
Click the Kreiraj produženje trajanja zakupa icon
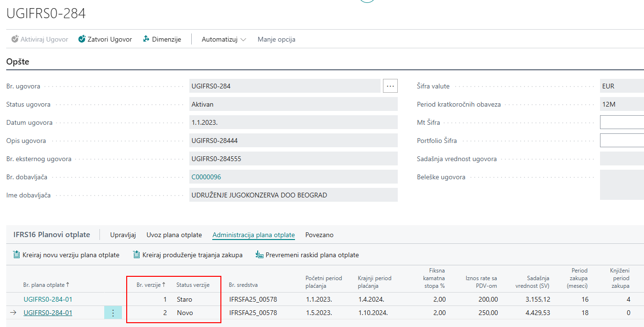[137, 255]
